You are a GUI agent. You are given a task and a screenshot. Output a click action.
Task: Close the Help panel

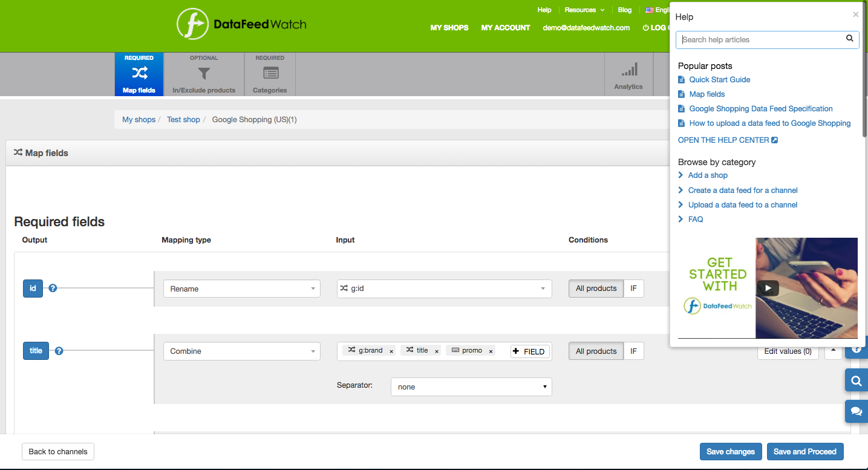[855, 15]
